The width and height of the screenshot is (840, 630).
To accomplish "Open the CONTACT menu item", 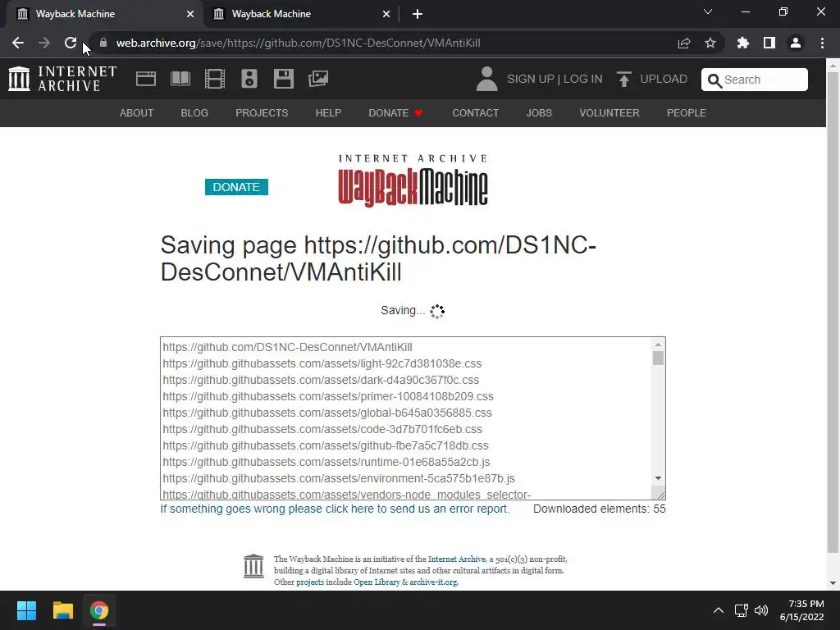I will coord(475,113).
